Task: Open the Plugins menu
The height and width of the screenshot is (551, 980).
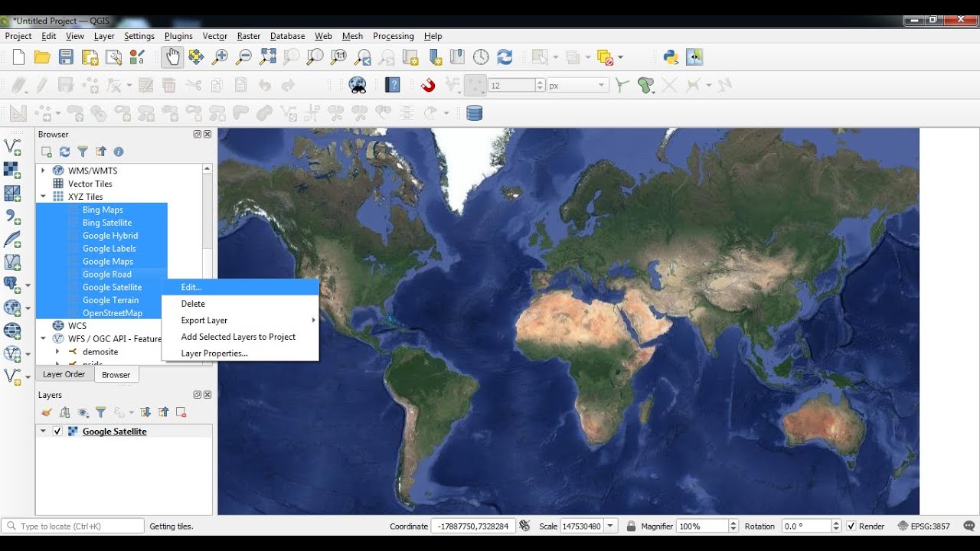Action: pyautogui.click(x=178, y=36)
